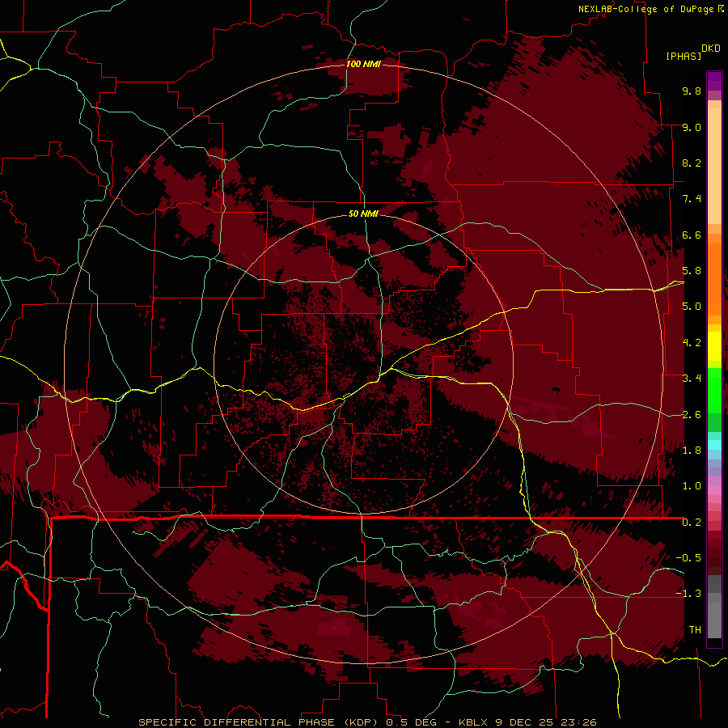728x728 pixels.
Task: Click the dark orange segment of color bar
Action: 714,278
